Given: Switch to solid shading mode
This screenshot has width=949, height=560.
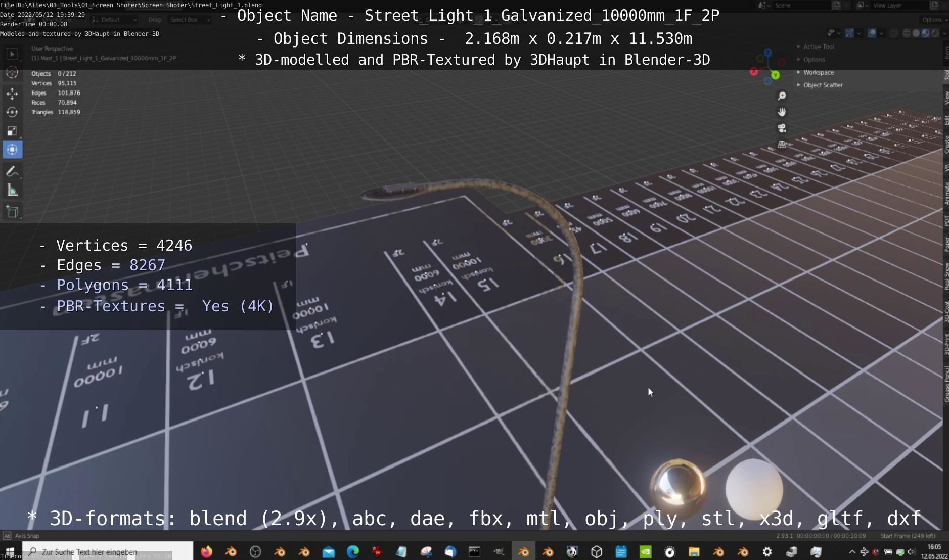Looking at the screenshot, I should 916,33.
